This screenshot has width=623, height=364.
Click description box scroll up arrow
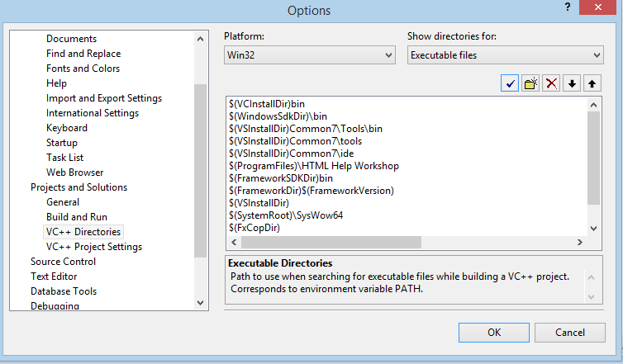pyautogui.click(x=592, y=277)
